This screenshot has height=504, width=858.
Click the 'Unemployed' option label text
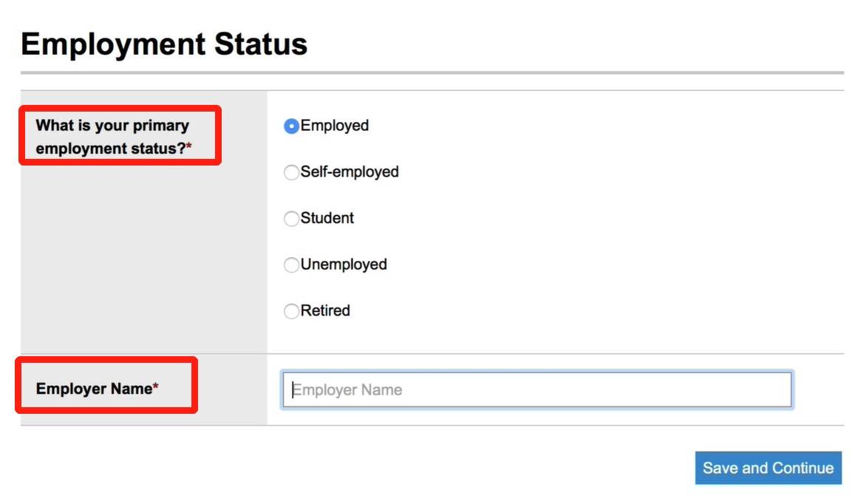tap(344, 265)
